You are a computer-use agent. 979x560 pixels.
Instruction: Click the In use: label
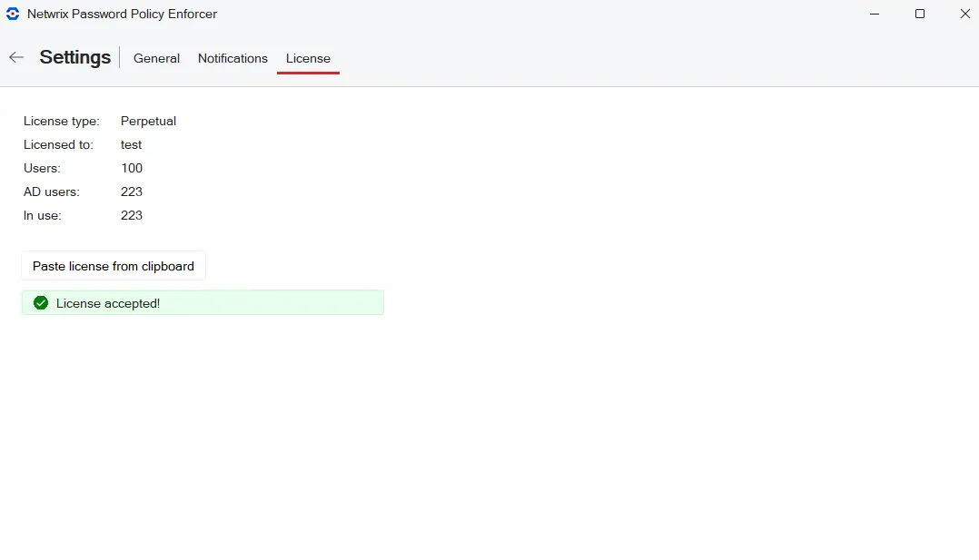click(43, 215)
